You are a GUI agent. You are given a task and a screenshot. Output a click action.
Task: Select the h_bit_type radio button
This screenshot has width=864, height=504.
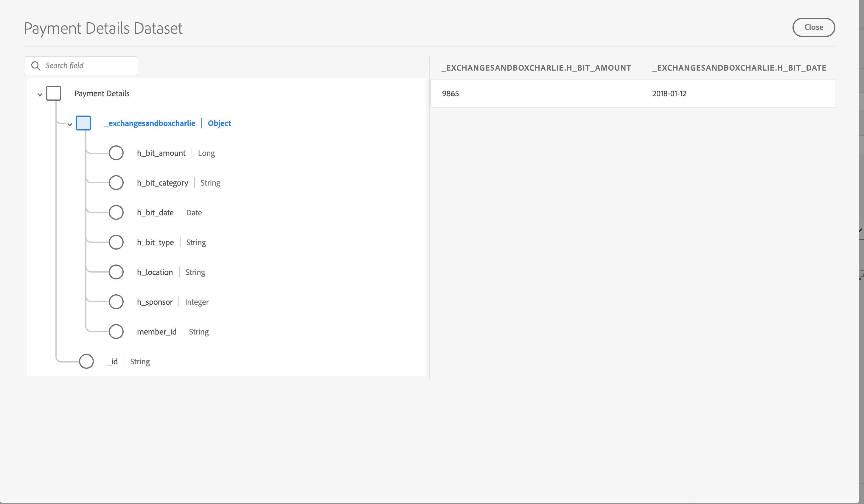(x=116, y=242)
